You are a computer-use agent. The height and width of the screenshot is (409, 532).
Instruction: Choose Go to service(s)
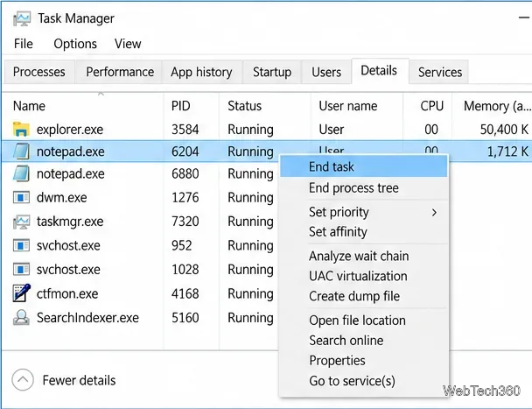point(364,381)
